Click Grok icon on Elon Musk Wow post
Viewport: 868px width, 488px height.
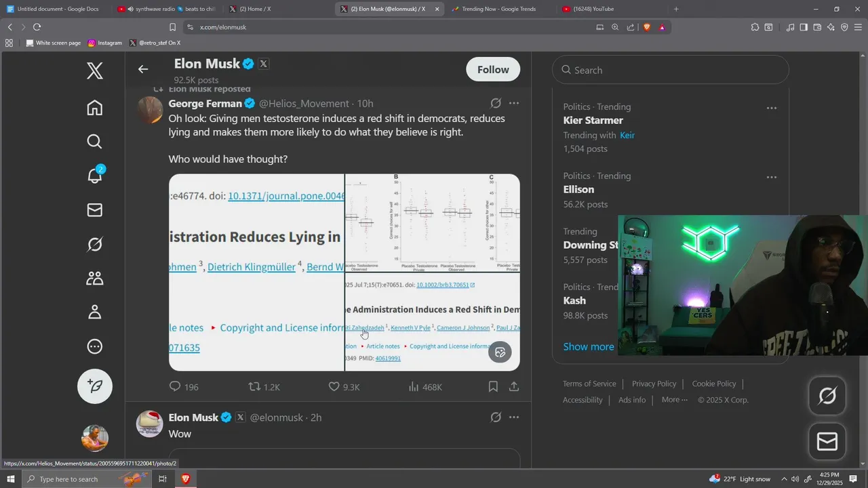(x=496, y=418)
